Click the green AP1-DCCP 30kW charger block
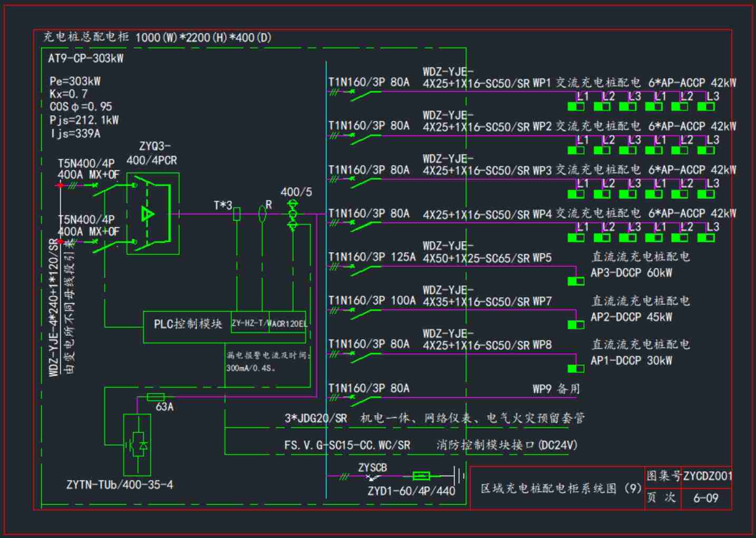756x538 pixels. pyautogui.click(x=576, y=369)
